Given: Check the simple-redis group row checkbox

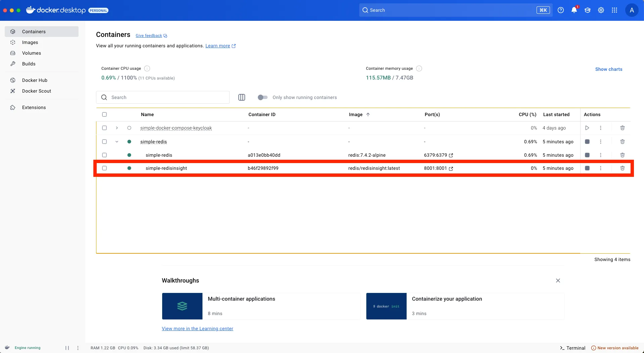Looking at the screenshot, I should coord(104,142).
